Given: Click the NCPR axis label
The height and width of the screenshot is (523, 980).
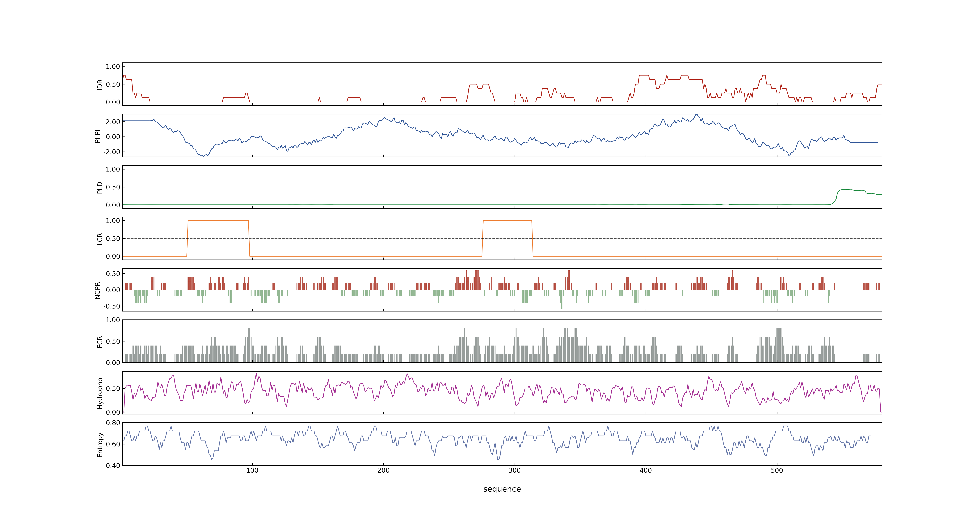Looking at the screenshot, I should pos(97,290).
